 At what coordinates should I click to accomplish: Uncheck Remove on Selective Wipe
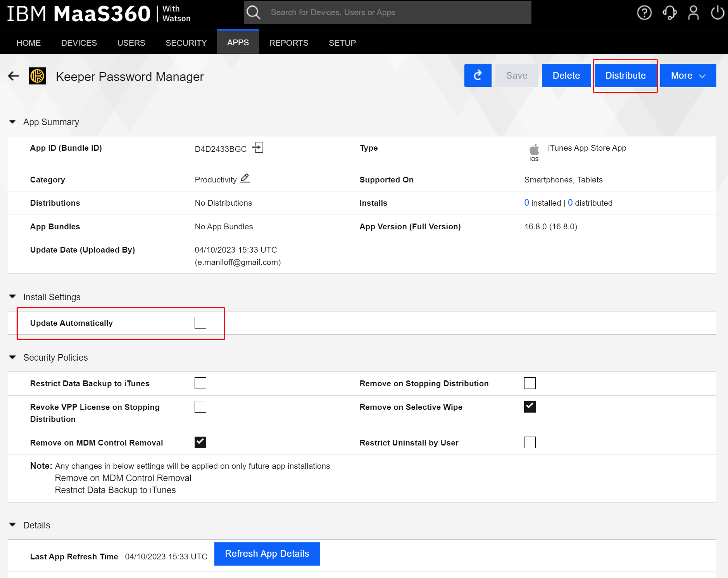click(x=530, y=407)
